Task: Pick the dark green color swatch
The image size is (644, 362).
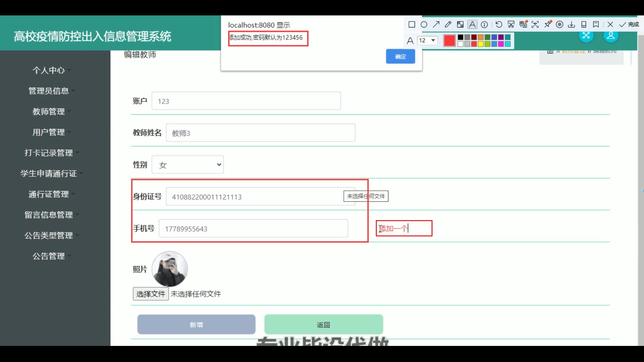Action: tap(487, 37)
